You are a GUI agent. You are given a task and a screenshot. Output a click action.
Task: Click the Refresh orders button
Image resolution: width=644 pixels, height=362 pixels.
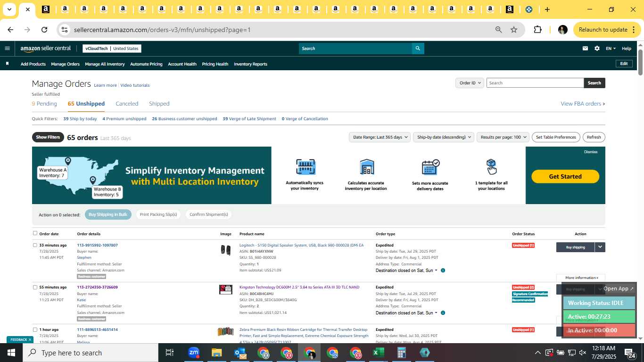(x=594, y=137)
